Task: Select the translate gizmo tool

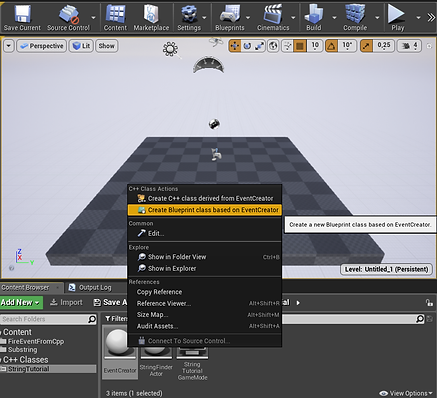Action: tap(235, 46)
